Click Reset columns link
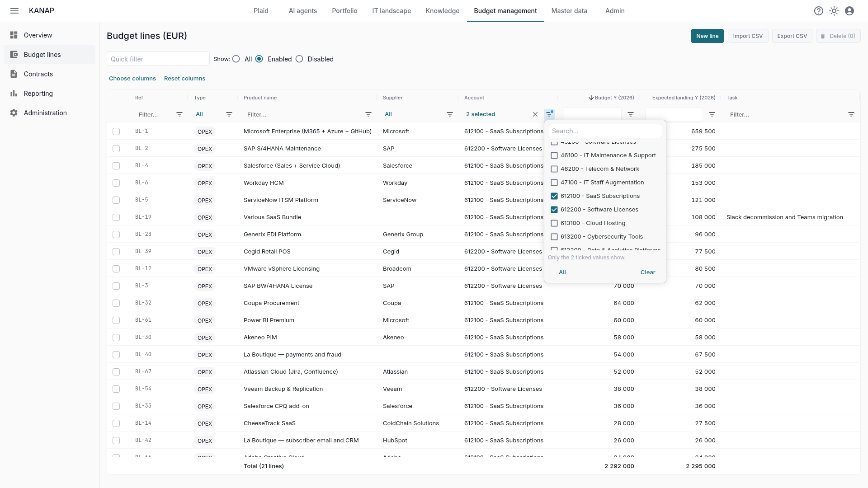 click(184, 79)
